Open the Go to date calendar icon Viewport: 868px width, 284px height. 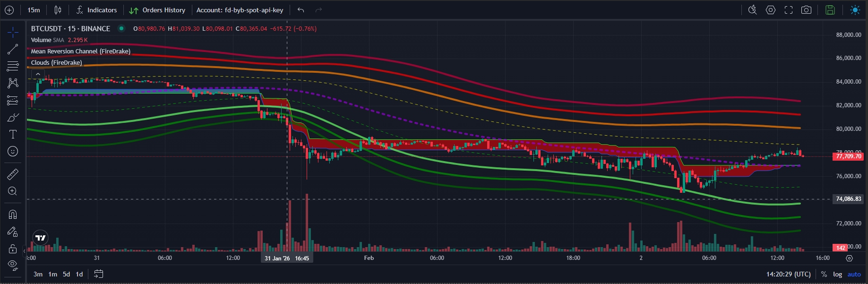click(x=98, y=274)
